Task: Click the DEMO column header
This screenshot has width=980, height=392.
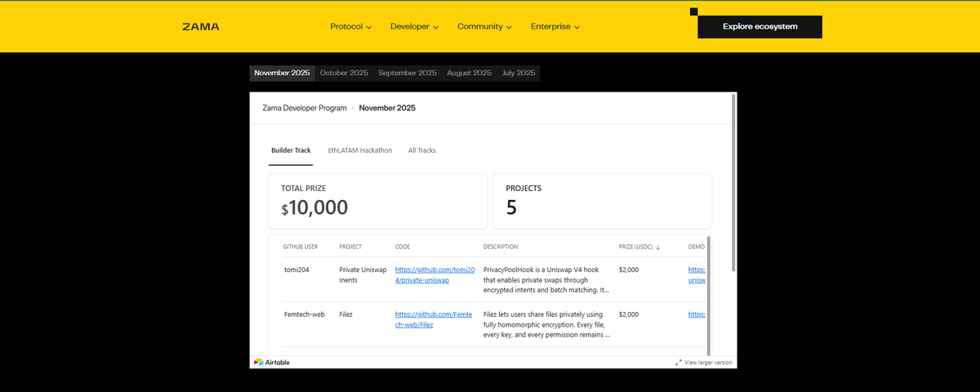Action: click(697, 247)
